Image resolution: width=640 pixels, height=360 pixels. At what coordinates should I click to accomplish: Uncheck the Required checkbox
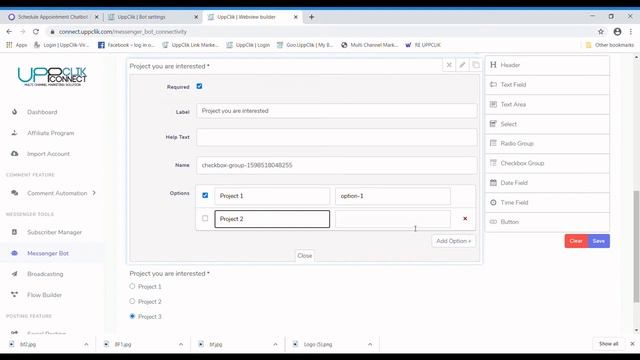pos(199,86)
